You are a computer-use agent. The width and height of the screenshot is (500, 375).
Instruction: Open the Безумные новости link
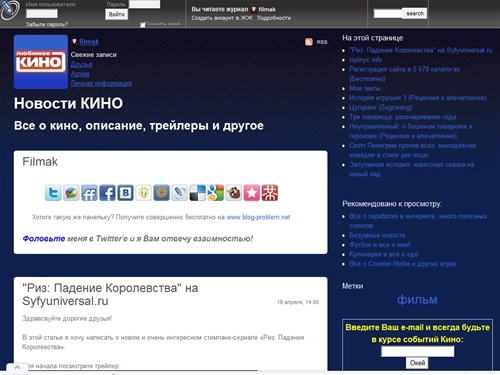377,235
